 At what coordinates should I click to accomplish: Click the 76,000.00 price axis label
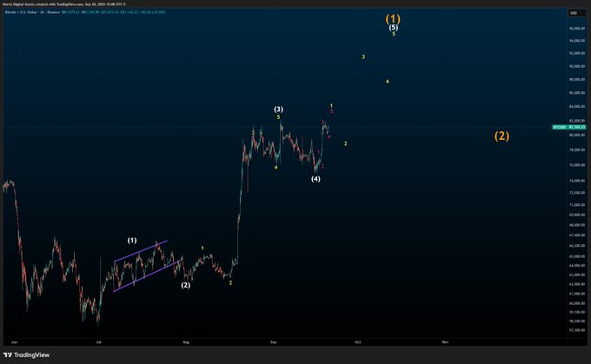click(577, 165)
